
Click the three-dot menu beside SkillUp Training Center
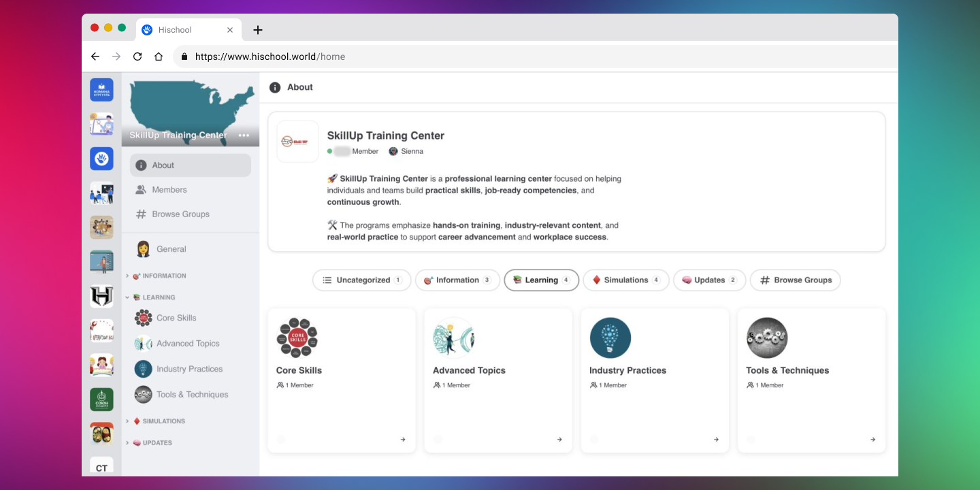(244, 135)
